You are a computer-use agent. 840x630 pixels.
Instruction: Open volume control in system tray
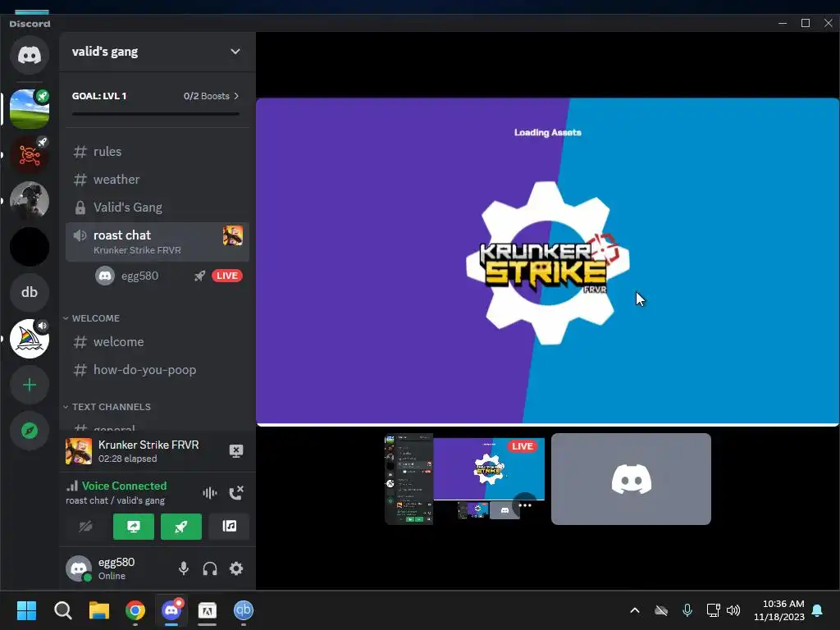click(733, 610)
